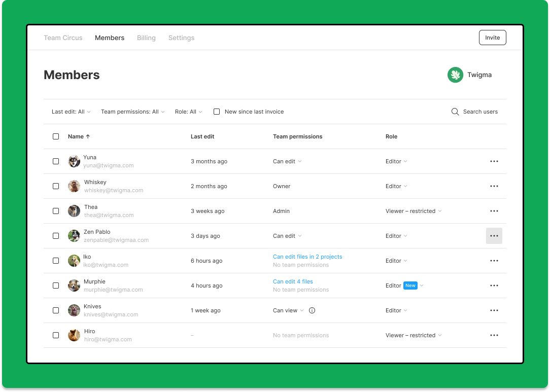Image resolution: width=550 pixels, height=392 pixels.
Task: Check the select-all checkbox in the header
Action: click(56, 136)
